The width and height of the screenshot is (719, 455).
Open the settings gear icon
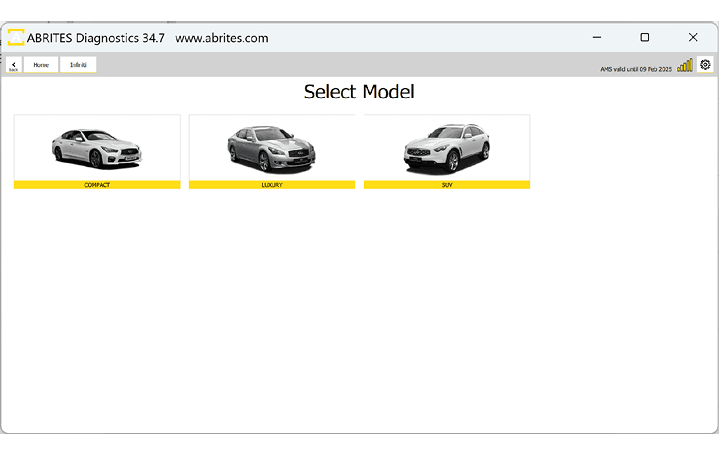(x=705, y=65)
